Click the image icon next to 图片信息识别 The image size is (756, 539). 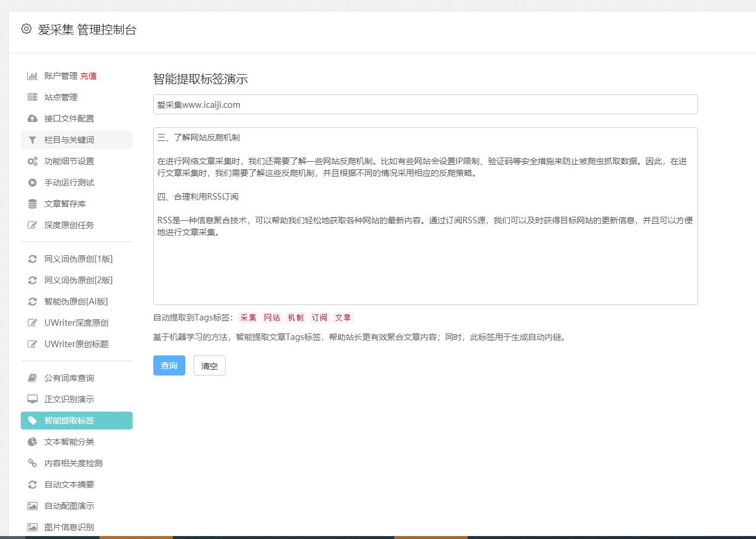pyautogui.click(x=34, y=527)
